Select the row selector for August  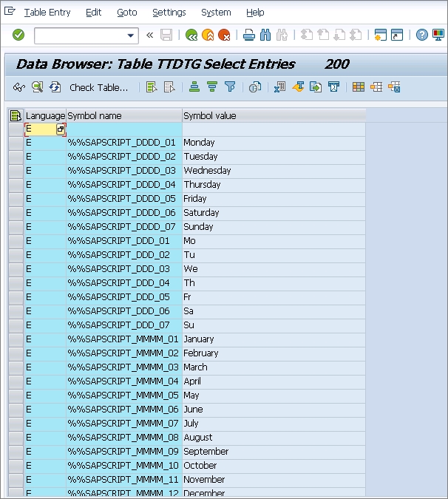pos(16,438)
